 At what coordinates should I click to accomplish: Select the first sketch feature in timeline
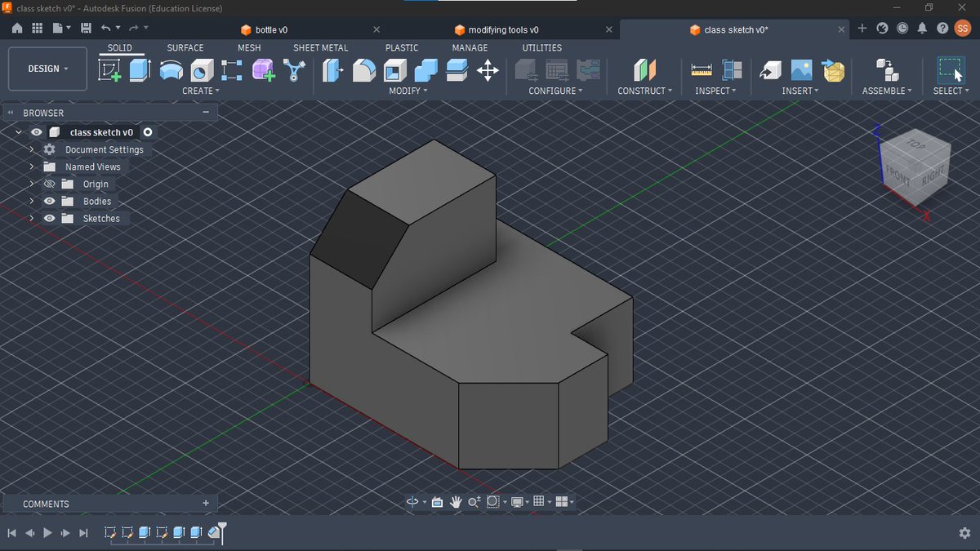(110, 532)
